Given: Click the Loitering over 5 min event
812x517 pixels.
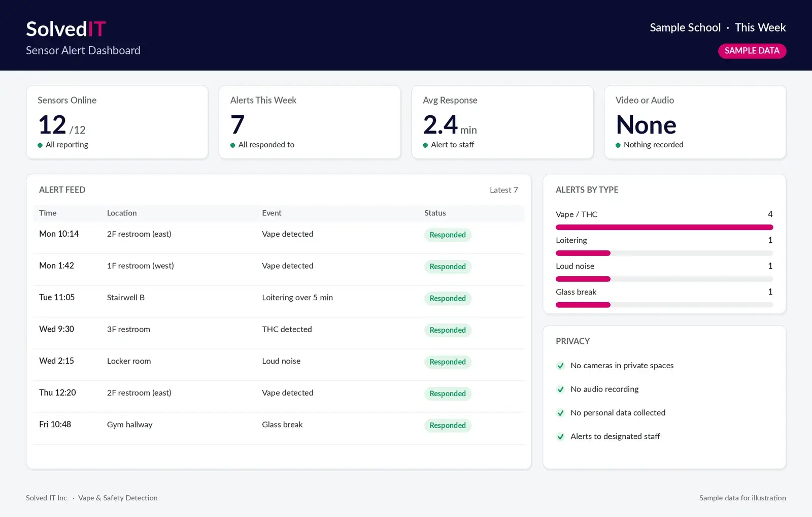Looking at the screenshot, I should [x=297, y=298].
